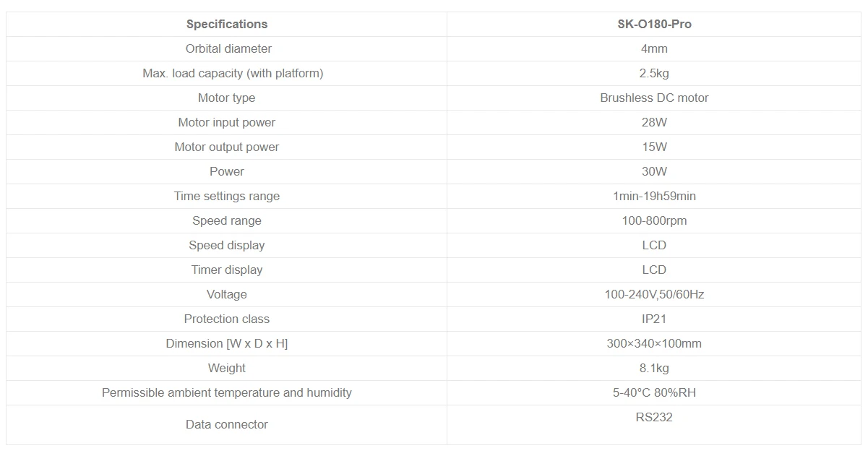Image resolution: width=868 pixels, height=456 pixels.
Task: Click the 8.1kg weight value
Action: coord(654,368)
